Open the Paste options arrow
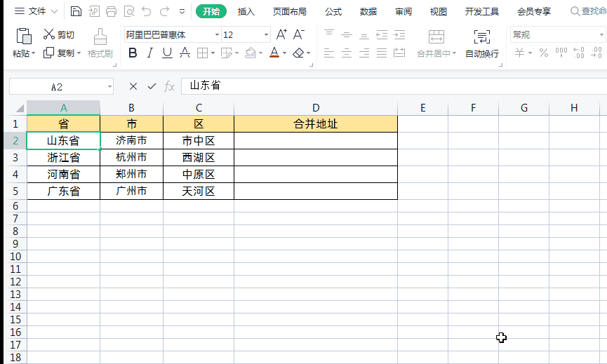The width and height of the screenshot is (607, 364). pos(33,53)
